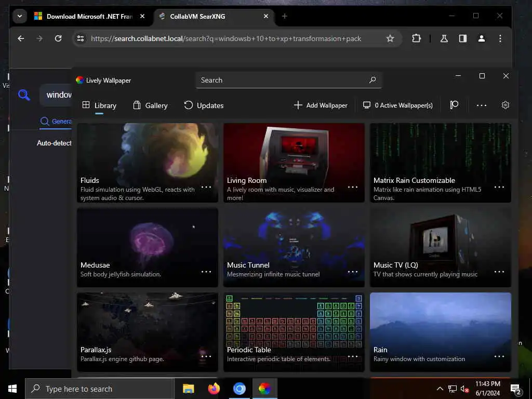Open the browser Extensions puzzle icon
Viewport: 532px width, 399px height.
point(416,38)
